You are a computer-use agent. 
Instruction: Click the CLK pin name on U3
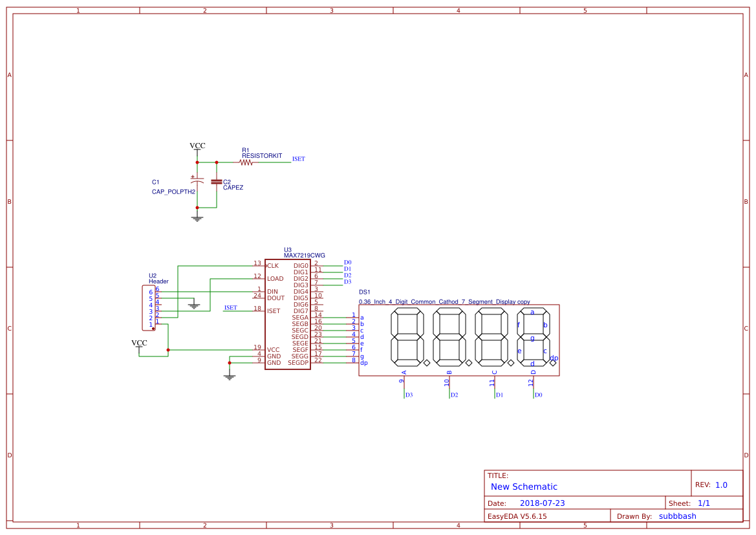coord(273,266)
